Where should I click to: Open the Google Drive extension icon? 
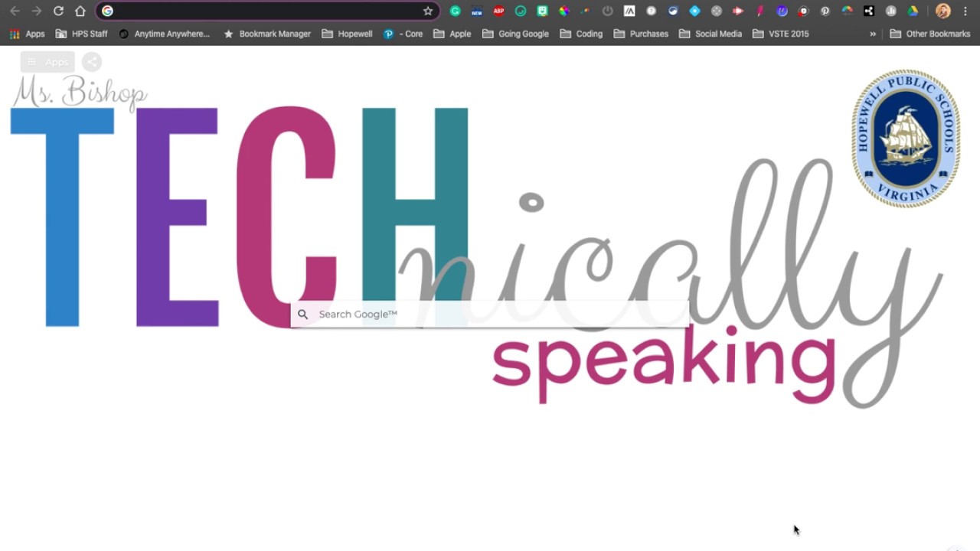pyautogui.click(x=913, y=11)
